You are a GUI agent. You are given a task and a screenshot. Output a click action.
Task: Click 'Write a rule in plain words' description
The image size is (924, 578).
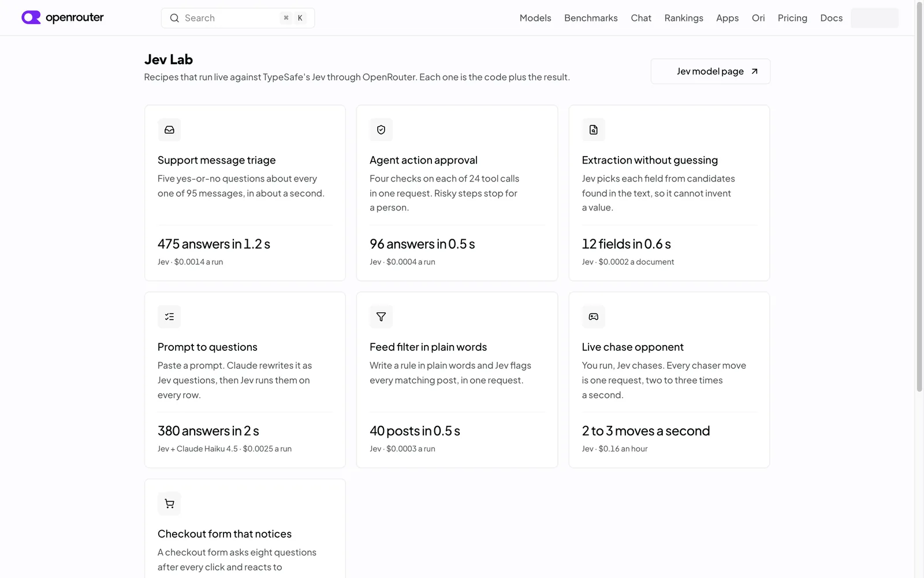click(x=450, y=373)
